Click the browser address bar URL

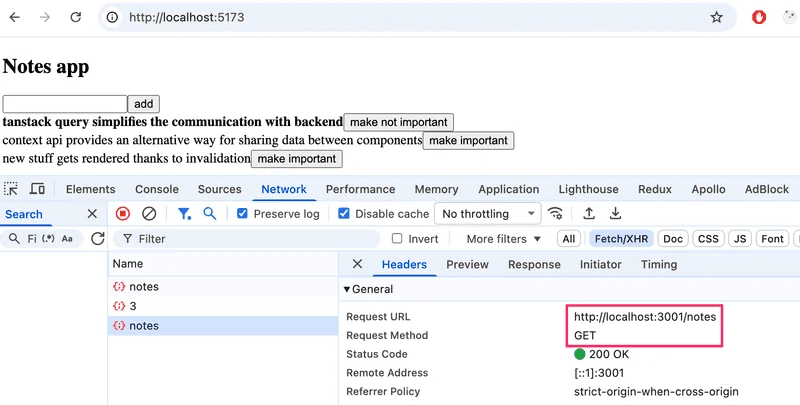187,17
